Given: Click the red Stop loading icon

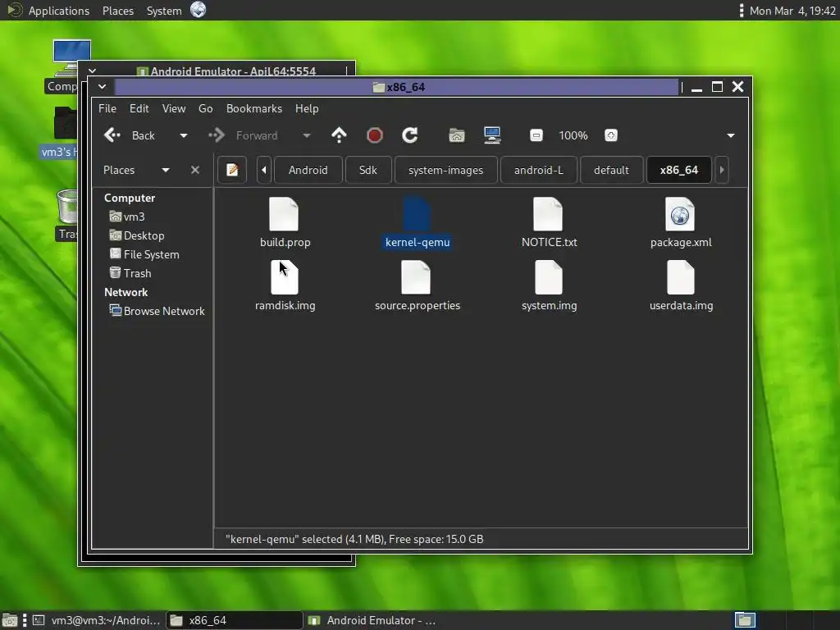Looking at the screenshot, I should 374,135.
